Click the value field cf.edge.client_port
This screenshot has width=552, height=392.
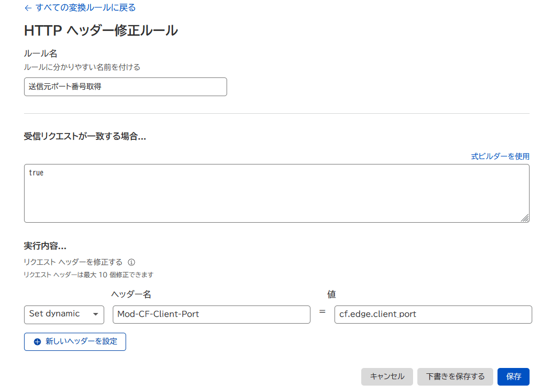click(x=433, y=315)
